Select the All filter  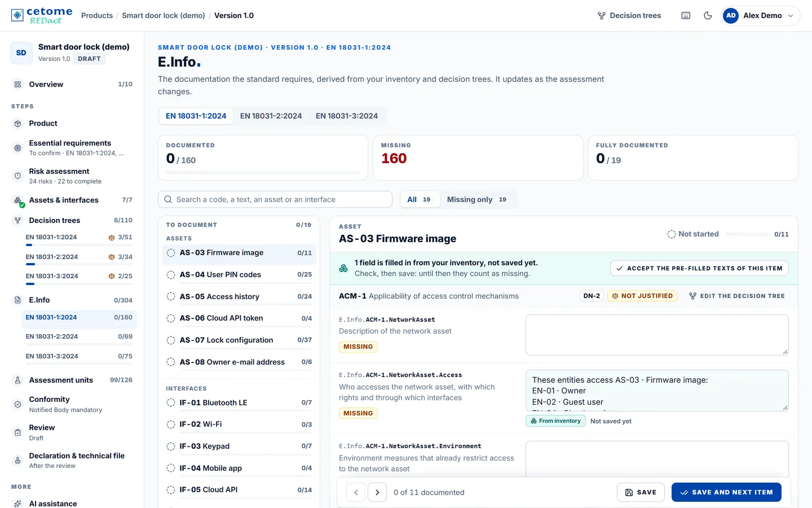420,199
